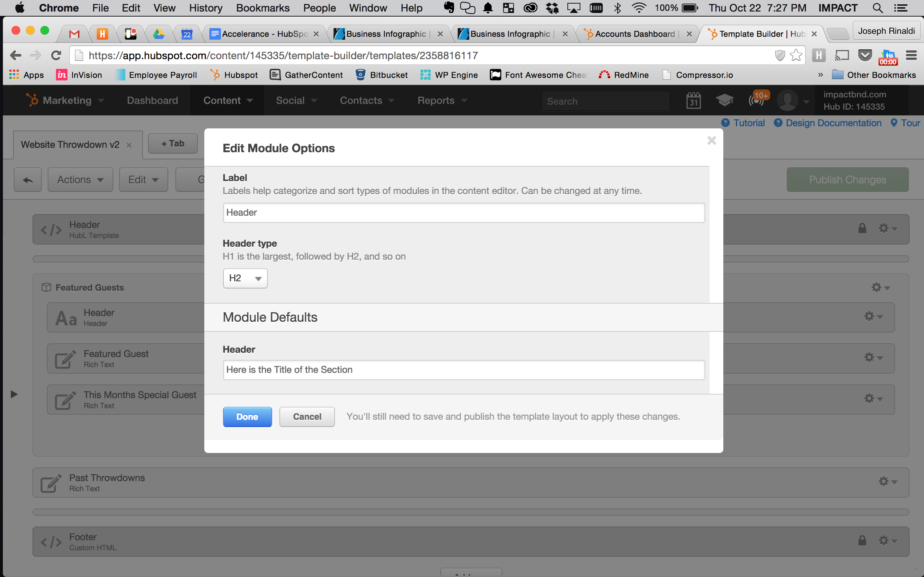Click the user avatar profile icon

[787, 101]
